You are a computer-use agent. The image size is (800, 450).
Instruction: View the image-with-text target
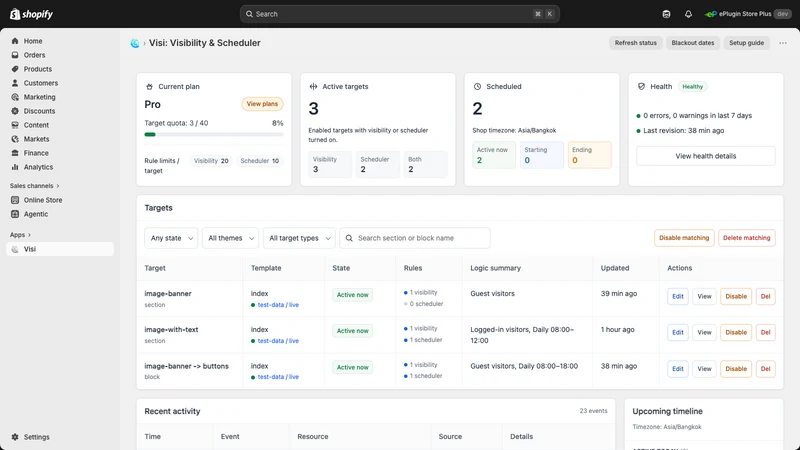[704, 333]
